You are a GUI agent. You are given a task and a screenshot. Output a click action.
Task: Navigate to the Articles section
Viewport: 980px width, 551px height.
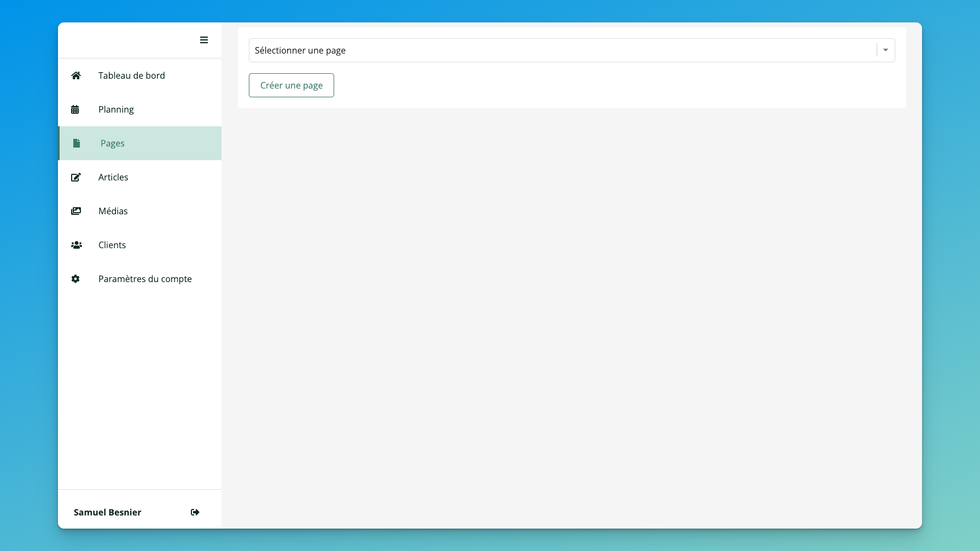[113, 177]
